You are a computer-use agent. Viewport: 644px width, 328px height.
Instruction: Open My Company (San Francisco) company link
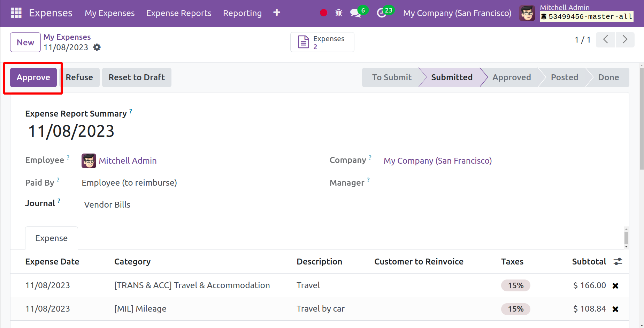pyautogui.click(x=438, y=161)
